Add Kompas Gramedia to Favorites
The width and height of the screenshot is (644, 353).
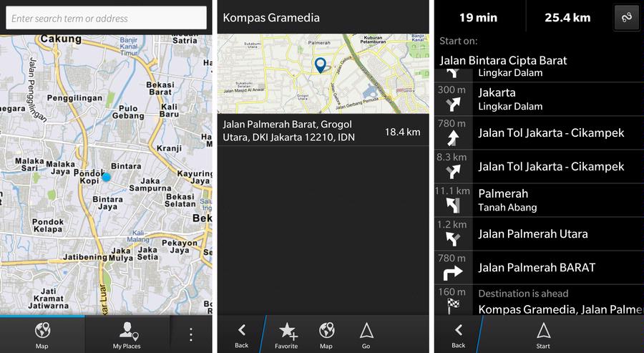point(286,334)
